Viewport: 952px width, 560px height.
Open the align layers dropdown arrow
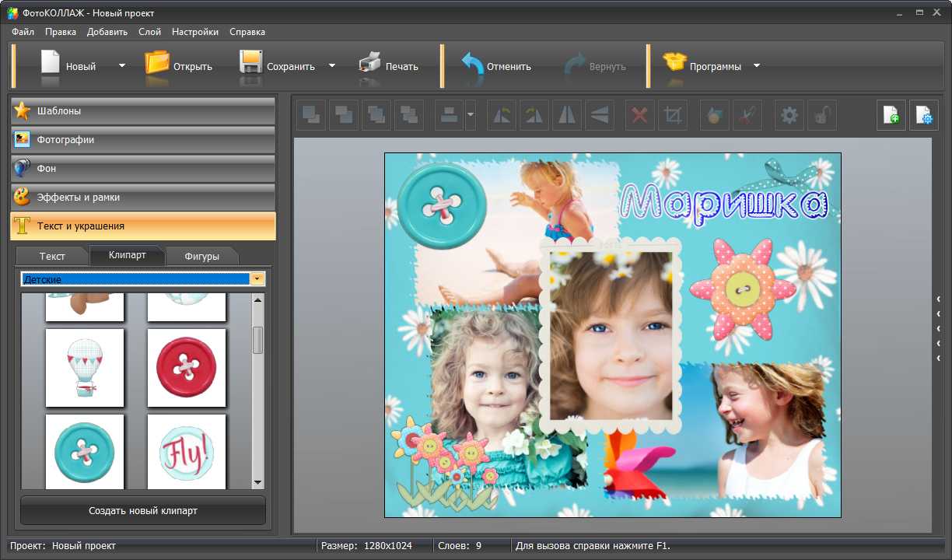tap(471, 116)
